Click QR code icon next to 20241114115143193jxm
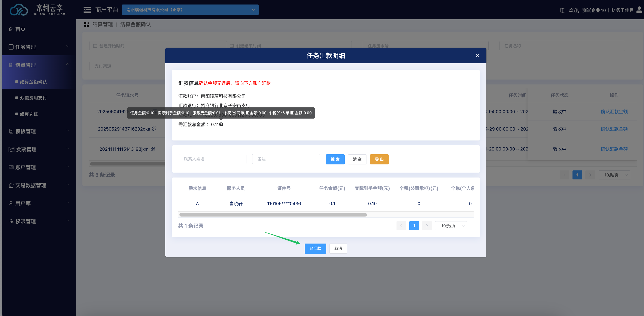 click(153, 149)
